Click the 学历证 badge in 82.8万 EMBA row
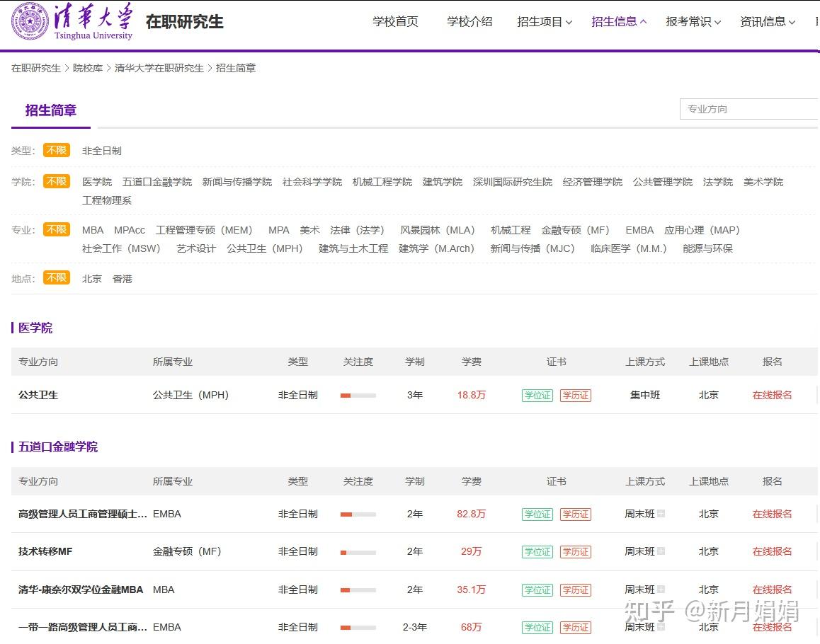This screenshot has height=644, width=820. (575, 514)
